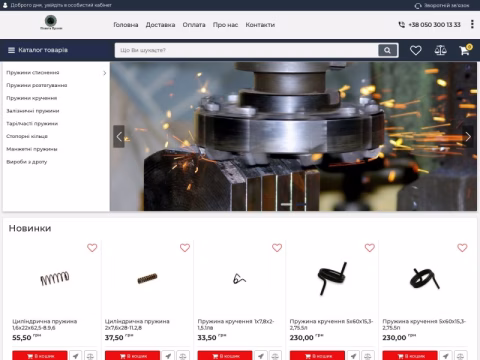Click the search magnifier button
This screenshot has height=360, width=480.
[387, 50]
